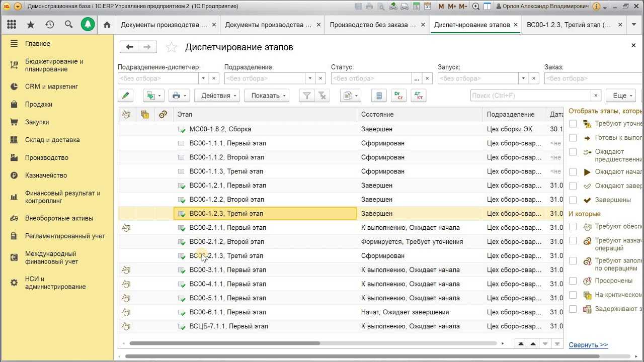The width and height of the screenshot is (644, 362).
Task: Open notifications bell icon
Action: 88,24
